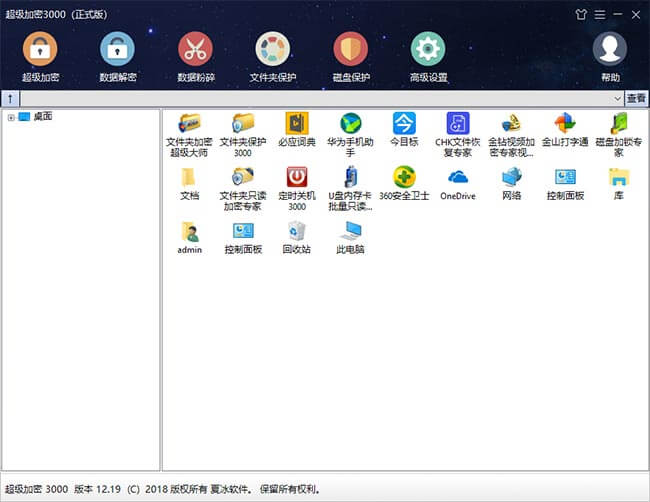650x502 pixels.
Task: Select the OneDrive cloud icon
Action: click(x=458, y=184)
